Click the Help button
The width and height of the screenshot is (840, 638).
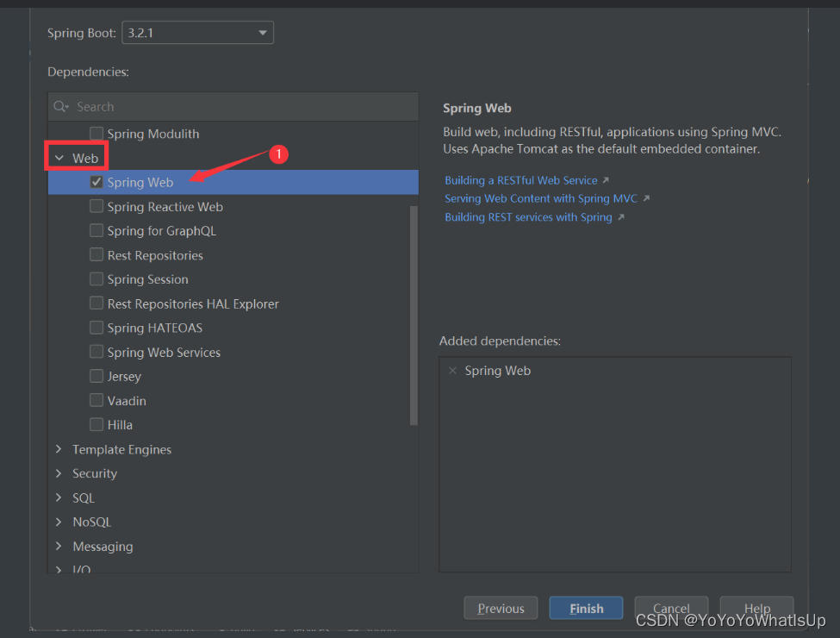[x=756, y=608]
